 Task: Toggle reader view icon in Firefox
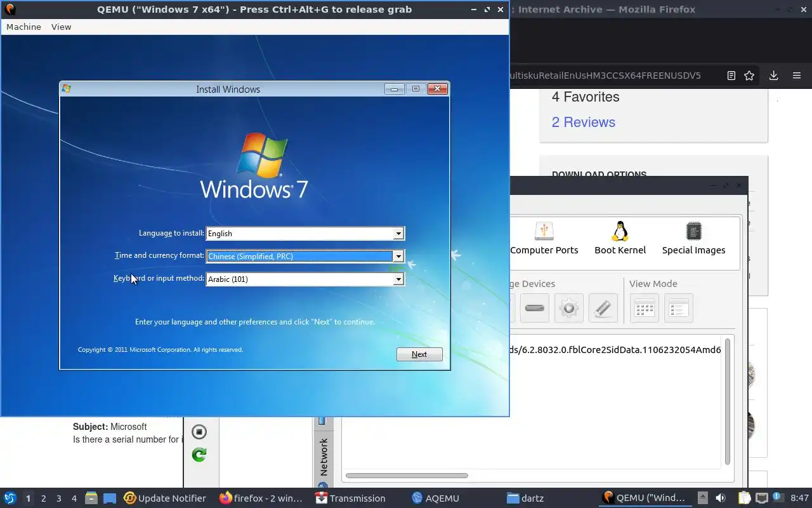click(x=731, y=76)
